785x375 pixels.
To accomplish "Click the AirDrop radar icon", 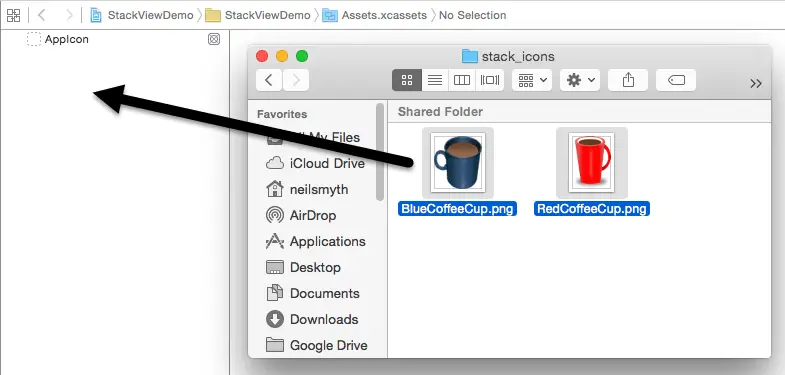I will point(274,215).
